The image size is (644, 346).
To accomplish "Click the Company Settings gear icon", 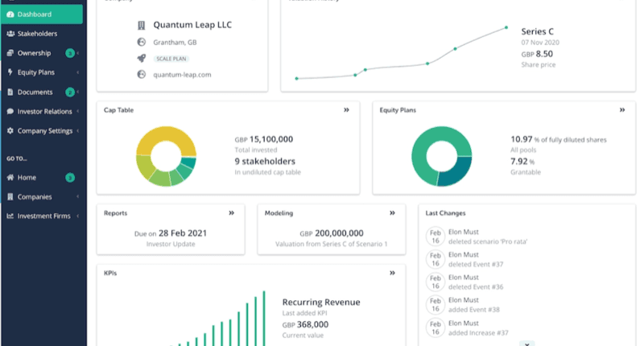I will tap(10, 130).
